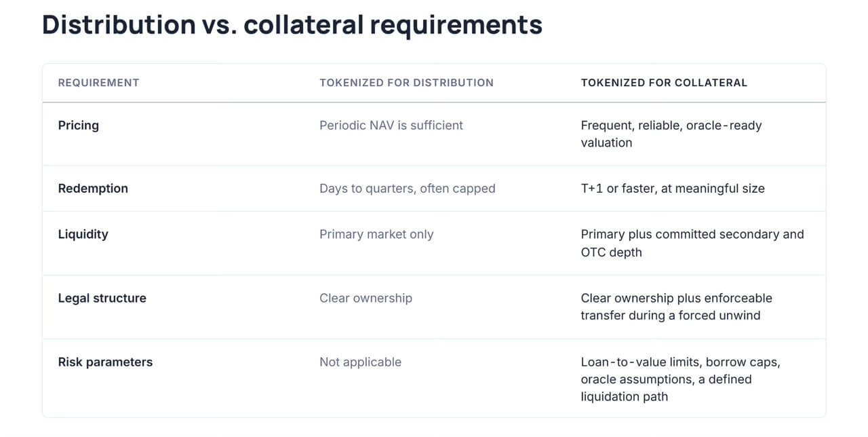The image size is (868, 437).
Task: Click 'Frequent, reliable, oracle-ready valuation' cell
Action: pos(671,134)
